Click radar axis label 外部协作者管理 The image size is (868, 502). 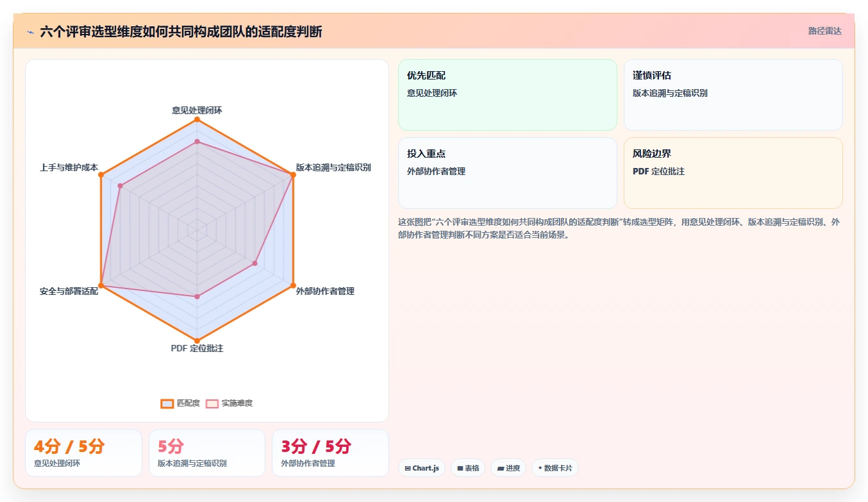click(x=325, y=291)
